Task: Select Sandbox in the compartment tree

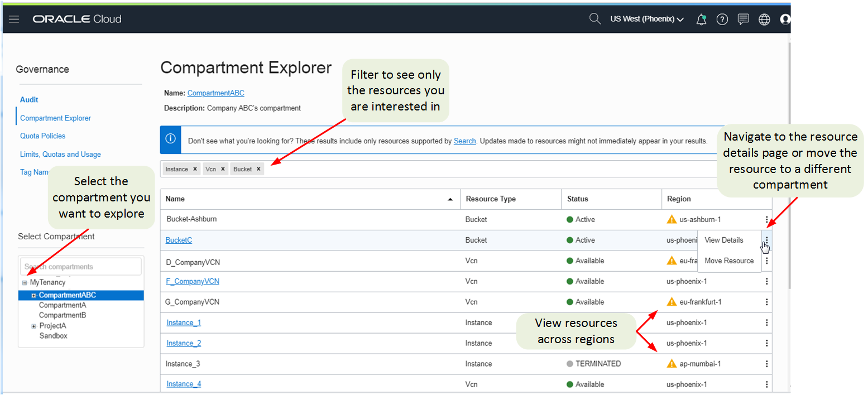Action: pyautogui.click(x=53, y=336)
